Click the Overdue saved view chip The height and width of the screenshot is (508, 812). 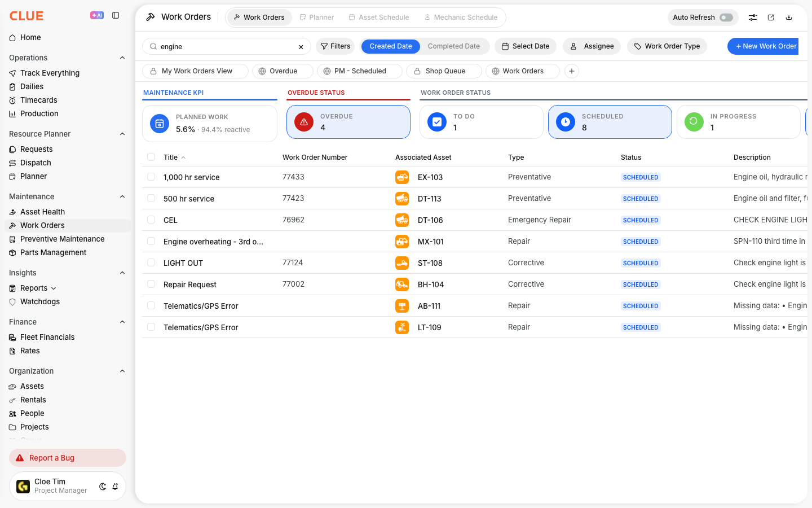pyautogui.click(x=283, y=71)
